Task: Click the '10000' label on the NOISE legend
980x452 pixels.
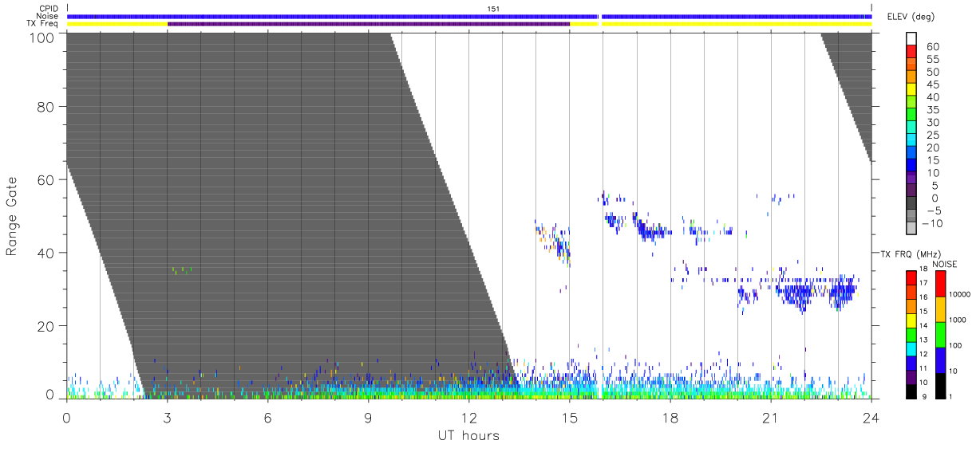Action: [x=961, y=295]
